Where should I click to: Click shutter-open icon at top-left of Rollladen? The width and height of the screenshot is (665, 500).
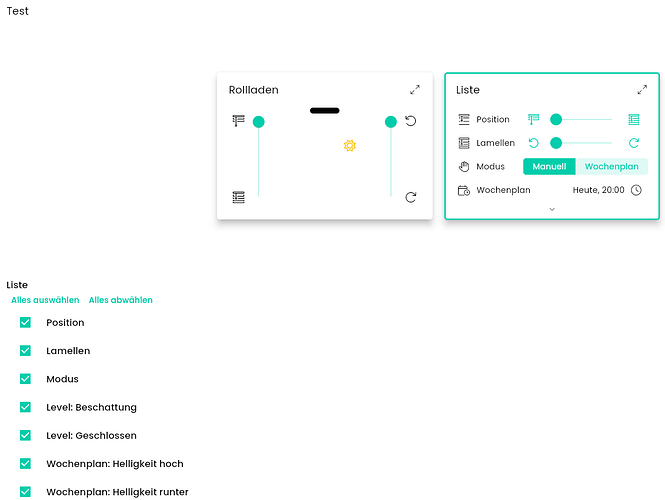(238, 121)
